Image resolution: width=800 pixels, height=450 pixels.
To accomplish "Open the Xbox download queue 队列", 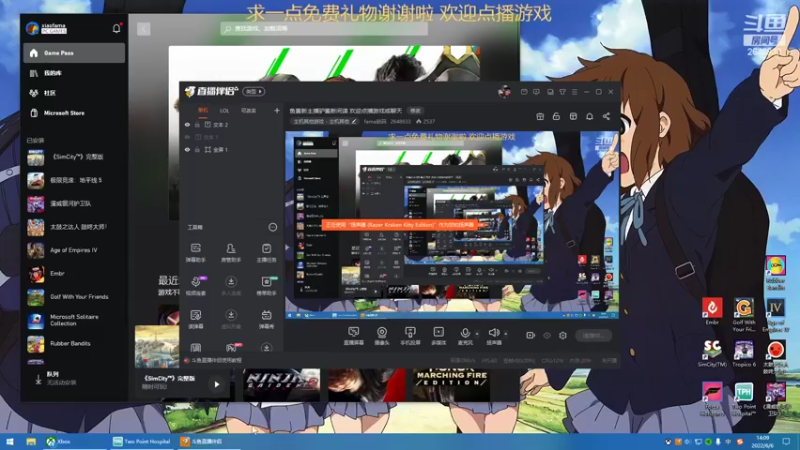I will tap(74, 378).
